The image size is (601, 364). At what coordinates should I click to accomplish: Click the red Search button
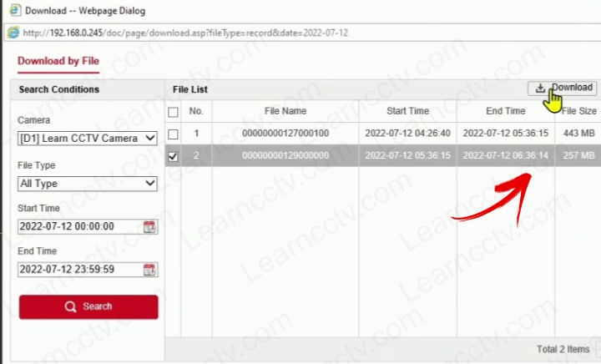click(x=88, y=306)
